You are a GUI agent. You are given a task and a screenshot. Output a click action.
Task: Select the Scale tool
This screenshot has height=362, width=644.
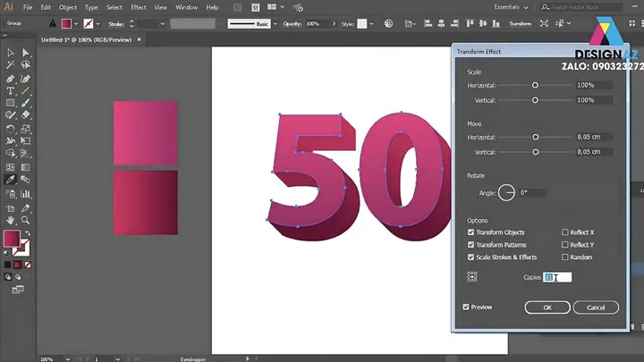click(x=25, y=129)
